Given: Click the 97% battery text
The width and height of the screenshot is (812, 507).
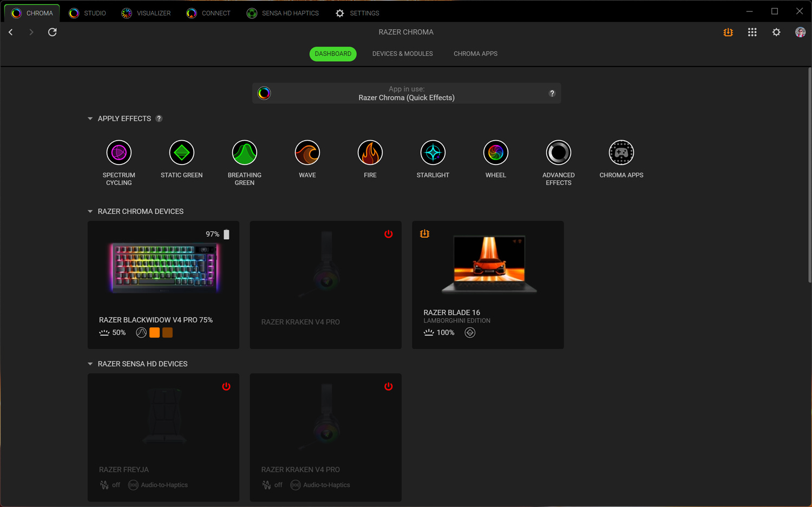Looking at the screenshot, I should [x=212, y=234].
